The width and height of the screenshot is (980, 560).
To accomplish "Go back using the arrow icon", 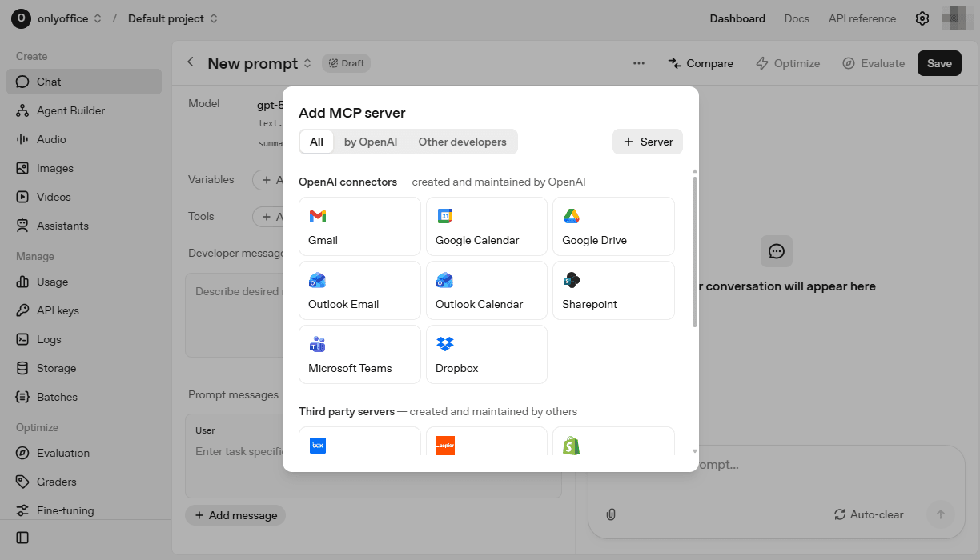I will click(x=191, y=62).
